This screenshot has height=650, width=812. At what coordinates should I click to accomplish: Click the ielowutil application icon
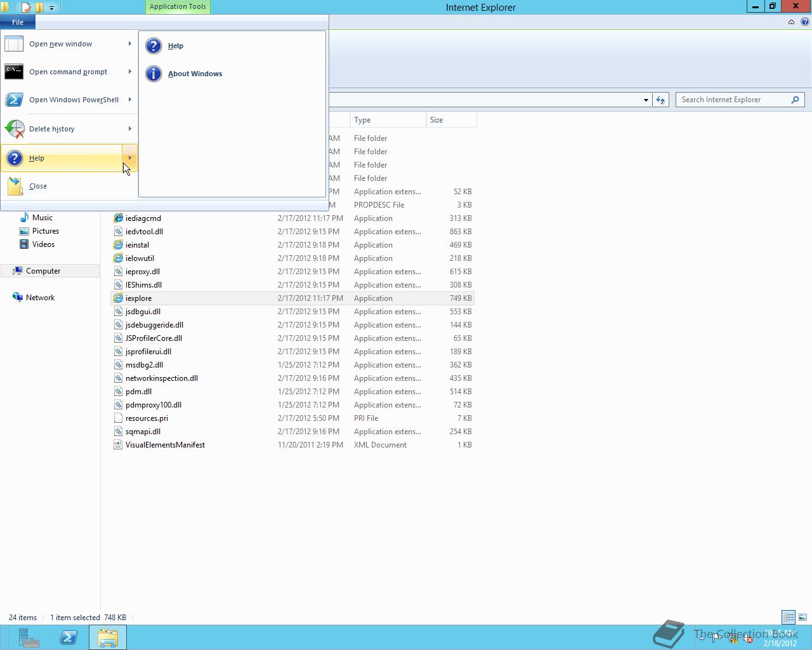point(118,258)
